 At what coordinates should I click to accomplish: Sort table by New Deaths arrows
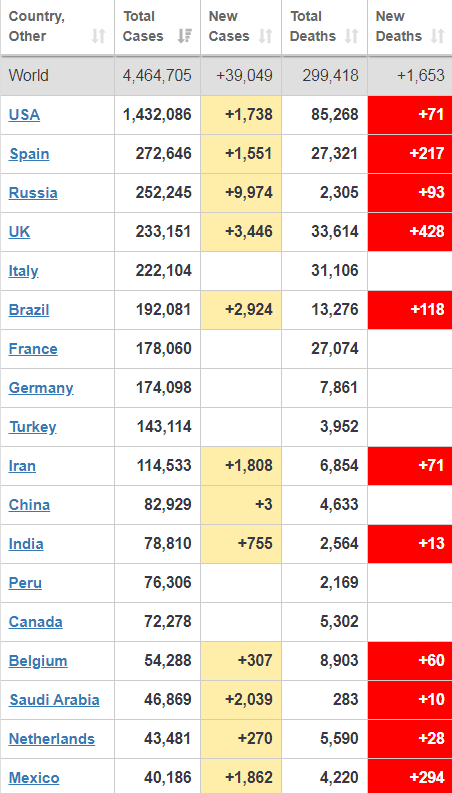click(437, 36)
